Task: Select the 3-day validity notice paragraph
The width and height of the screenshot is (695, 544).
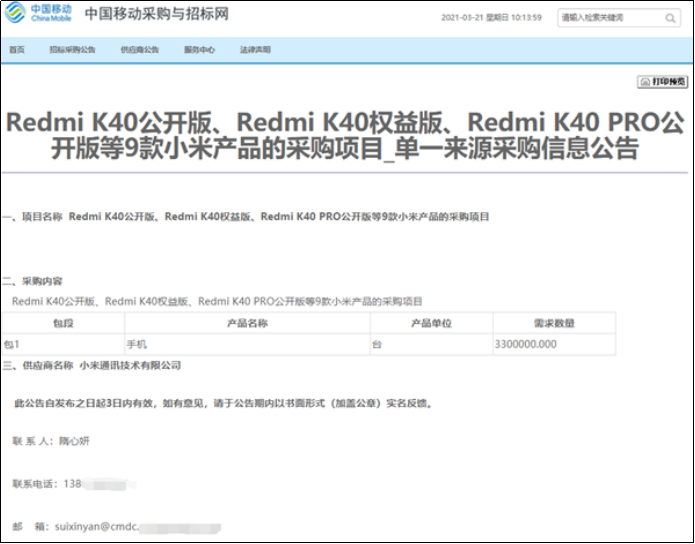Action: tap(224, 403)
